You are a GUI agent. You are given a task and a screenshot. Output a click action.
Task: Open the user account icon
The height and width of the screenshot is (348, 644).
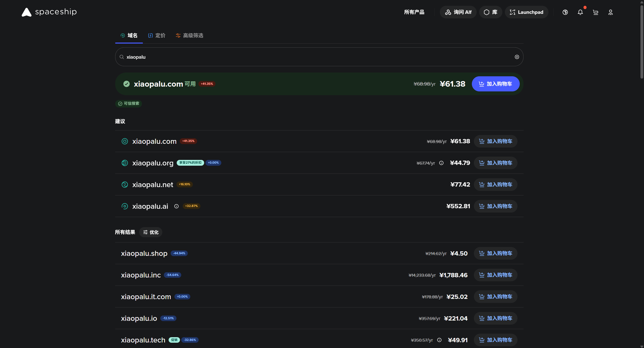(x=610, y=12)
